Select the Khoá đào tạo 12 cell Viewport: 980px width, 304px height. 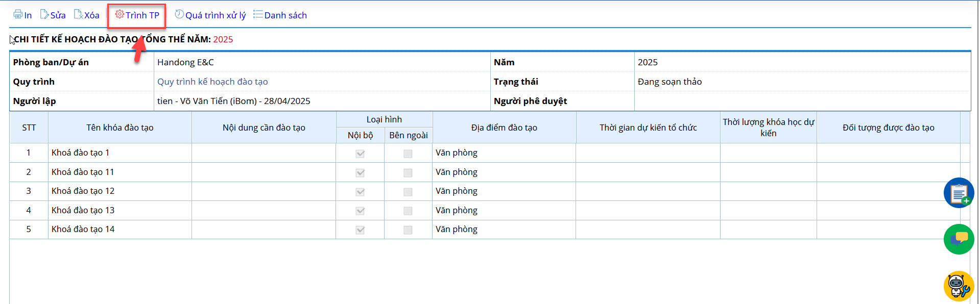coord(120,191)
